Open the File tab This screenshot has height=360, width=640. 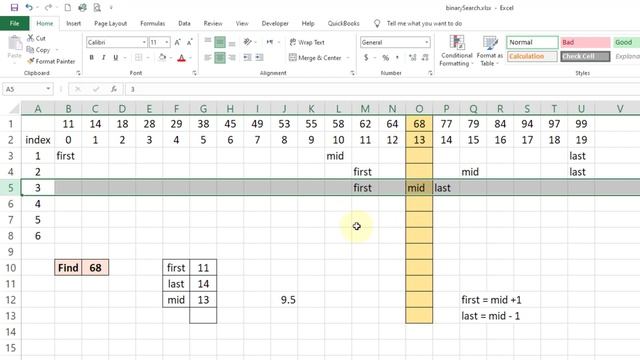pyautogui.click(x=14, y=23)
